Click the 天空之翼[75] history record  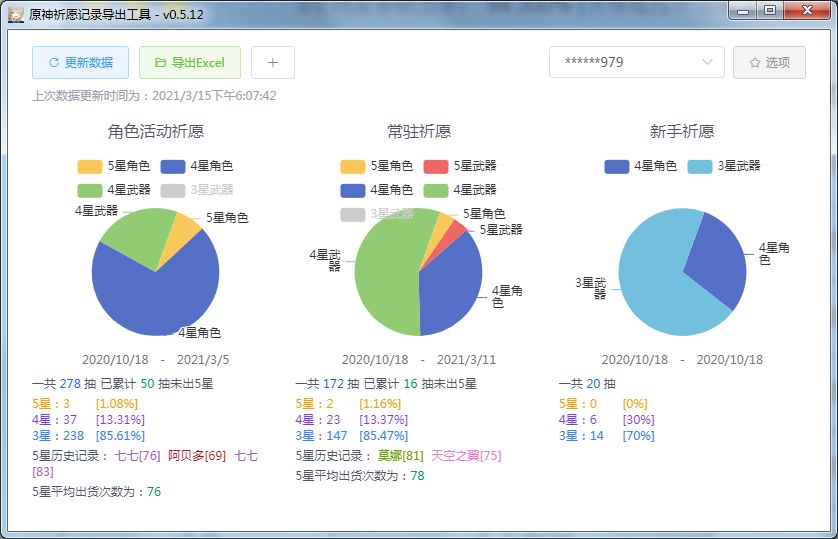tap(466, 456)
